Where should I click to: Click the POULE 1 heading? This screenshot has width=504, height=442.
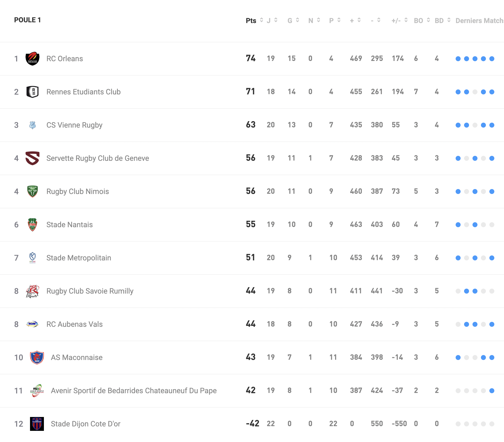(28, 20)
